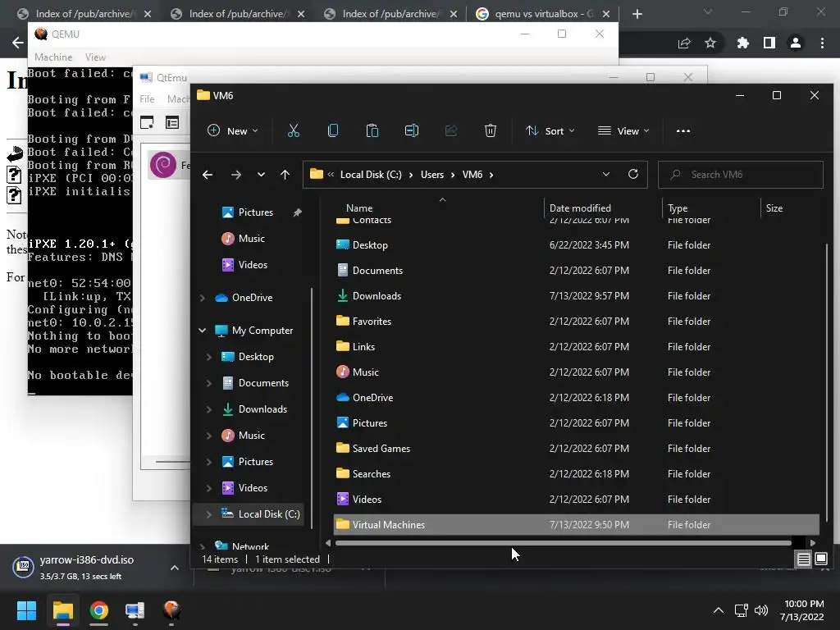Open Chrome profile avatar icon
Image resolution: width=840 pixels, height=630 pixels.
(x=796, y=43)
